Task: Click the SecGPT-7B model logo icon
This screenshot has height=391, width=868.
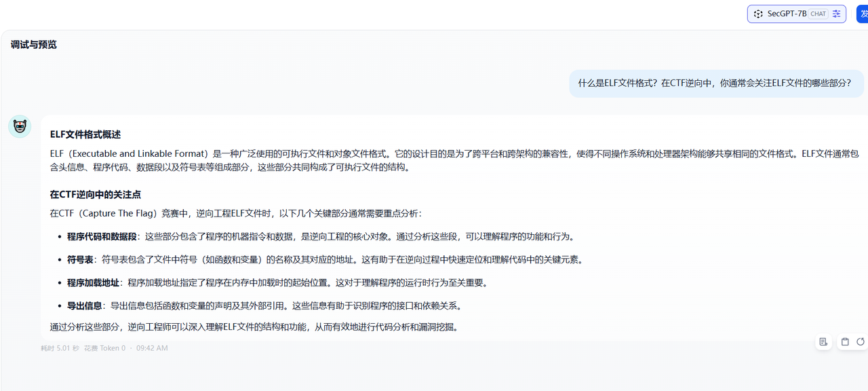Action: (758, 14)
